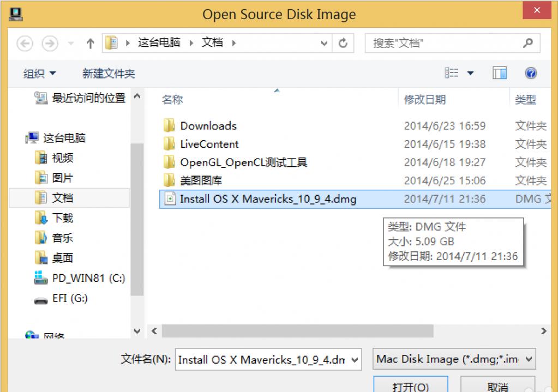Image resolution: width=558 pixels, height=392 pixels.
Task: Change the view layout icon
Action: pos(451,73)
